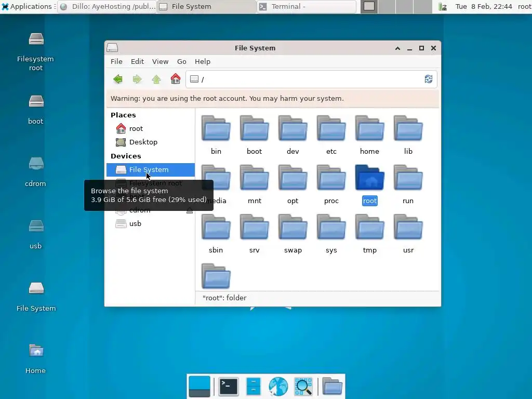
Task: Select the run folder
Action: [x=408, y=185]
